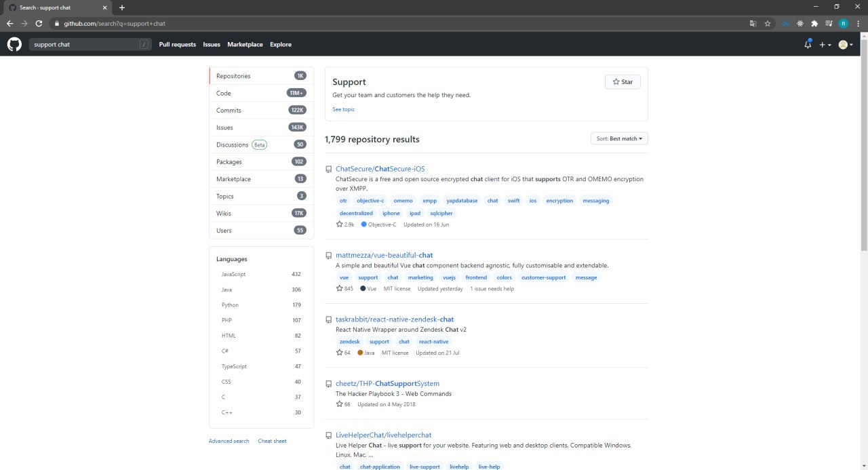Click the 66 stars on THP-ChatSupportSystem
Screen dimensions: 868x470
point(343,404)
